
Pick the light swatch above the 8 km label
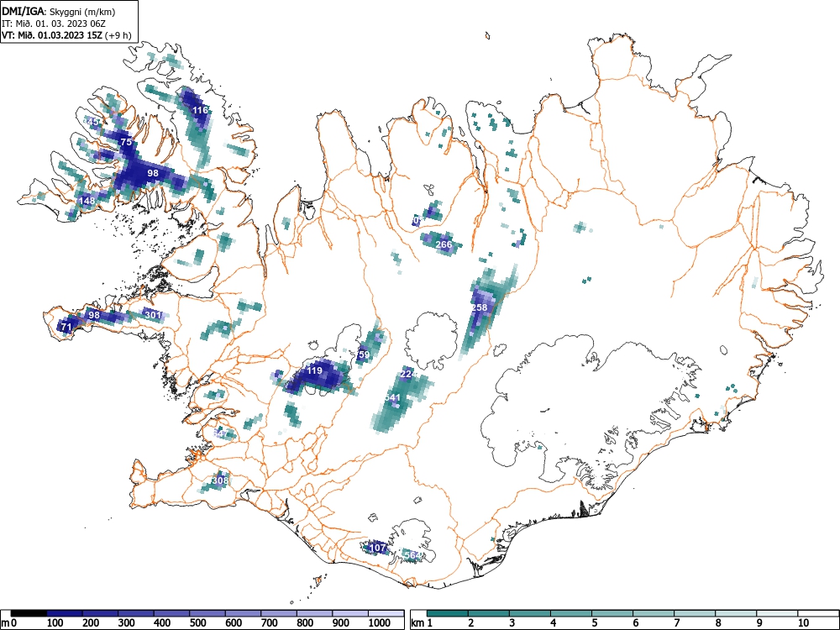pyautogui.click(x=736, y=613)
